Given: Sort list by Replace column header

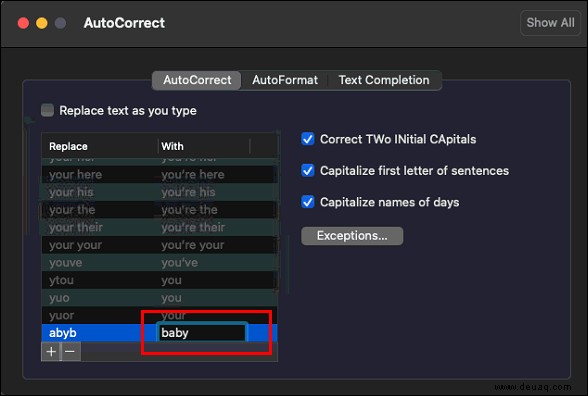Looking at the screenshot, I should 99,146.
